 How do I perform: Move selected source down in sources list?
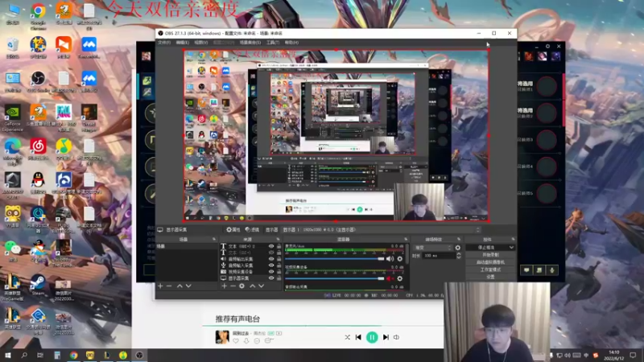coord(261,286)
